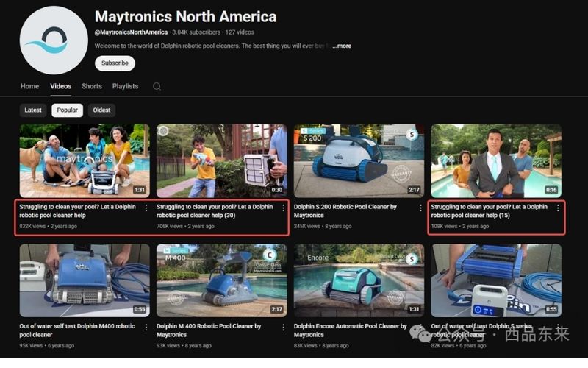588x368 pixels.
Task: Click the 245K views • 8 years ago text
Action: 323,227
